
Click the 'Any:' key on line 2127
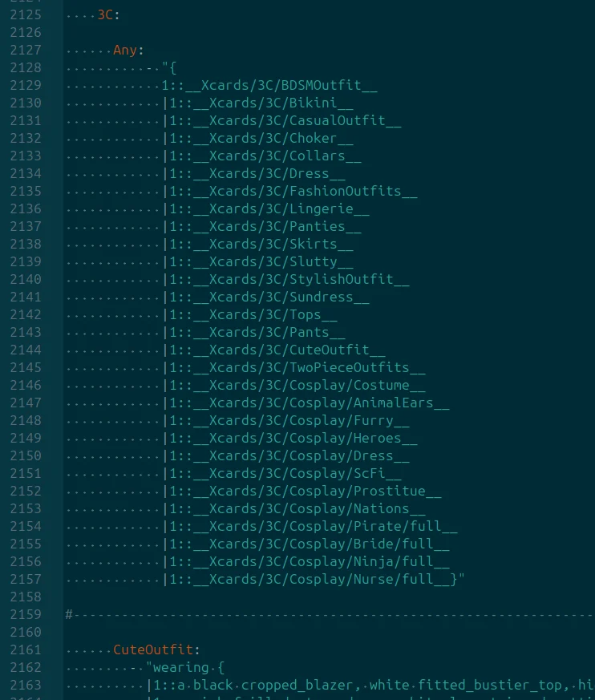tap(128, 51)
